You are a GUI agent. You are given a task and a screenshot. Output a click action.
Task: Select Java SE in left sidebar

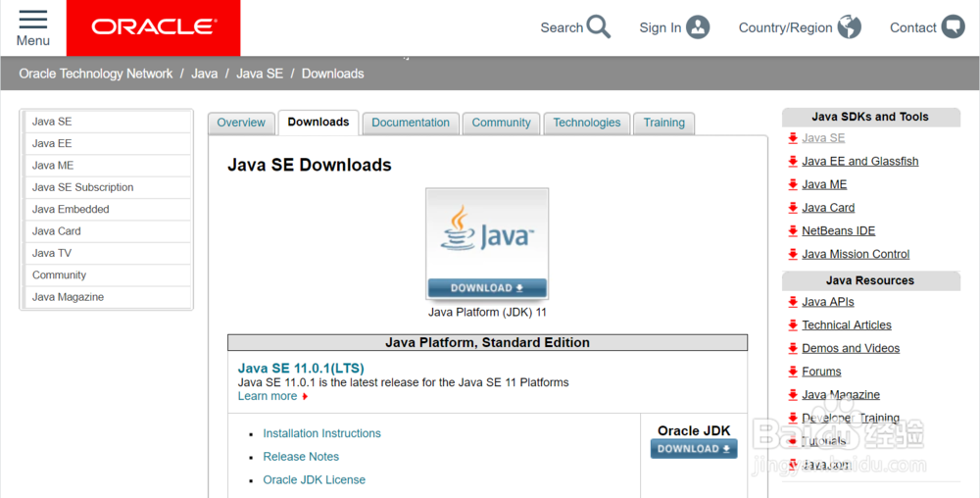point(107,122)
